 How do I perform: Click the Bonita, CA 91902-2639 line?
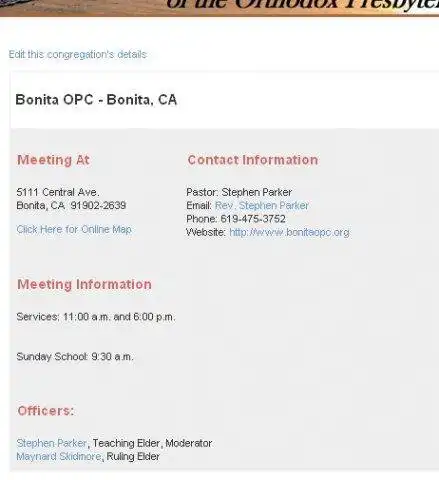coord(71,205)
